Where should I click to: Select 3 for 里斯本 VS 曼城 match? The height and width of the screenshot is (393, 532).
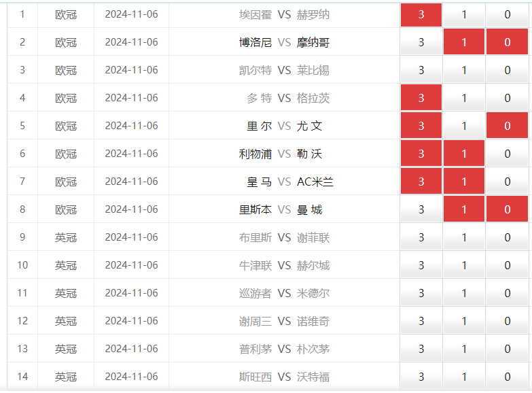point(421,209)
